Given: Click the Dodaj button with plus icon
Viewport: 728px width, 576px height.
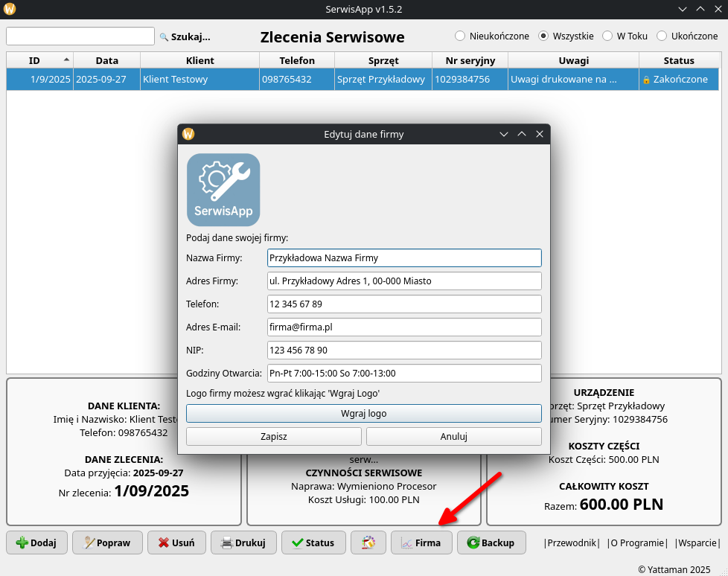Looking at the screenshot, I should pos(36,543).
